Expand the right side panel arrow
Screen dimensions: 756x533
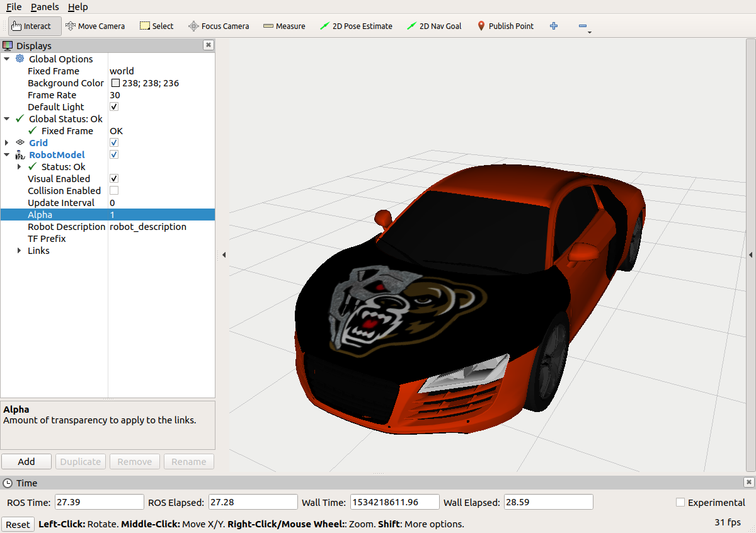[750, 255]
